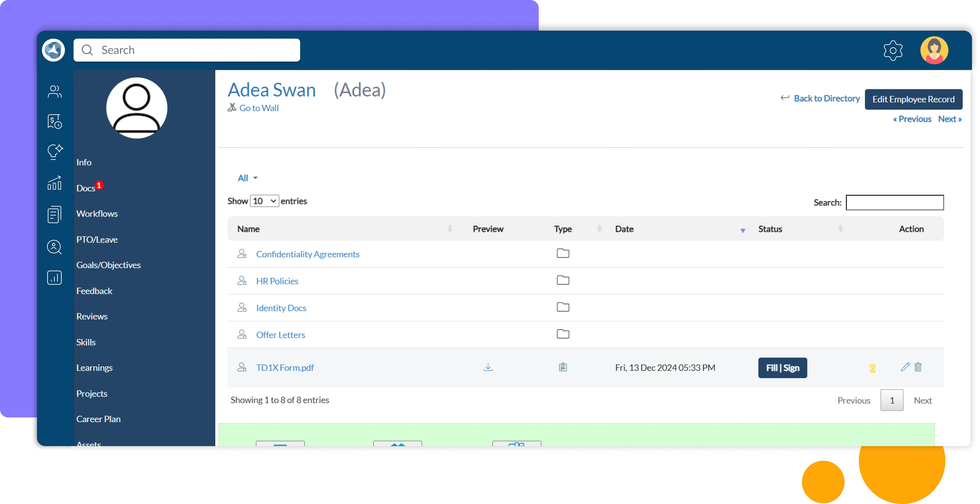Open the Show entries count dropdown
Image resolution: width=980 pixels, height=504 pixels.
click(264, 201)
